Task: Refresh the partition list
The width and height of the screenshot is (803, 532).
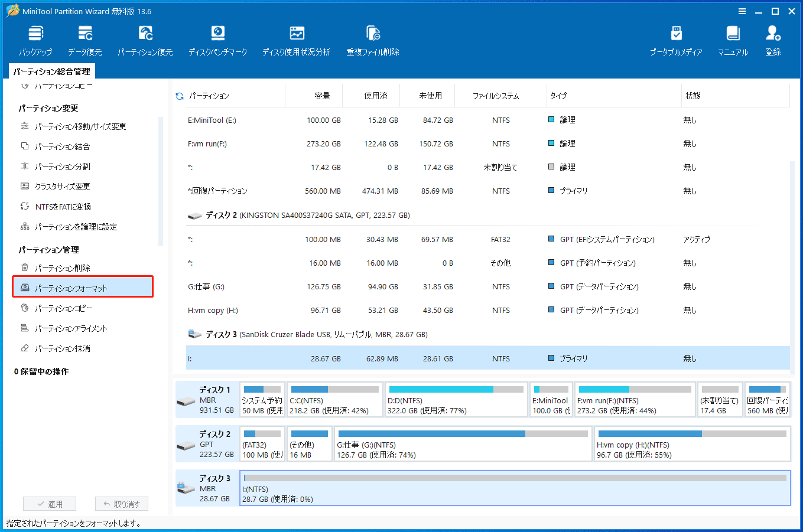Action: (x=178, y=95)
